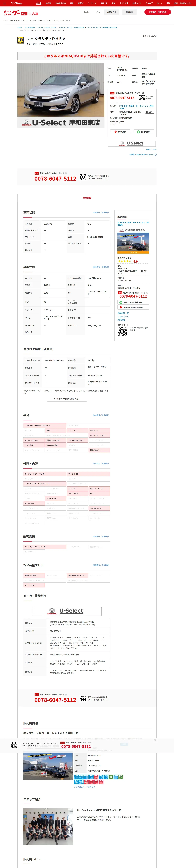The image size is (196, 868).
Task: Open the 中古車販売店 navigation item
Action: point(60,3)
